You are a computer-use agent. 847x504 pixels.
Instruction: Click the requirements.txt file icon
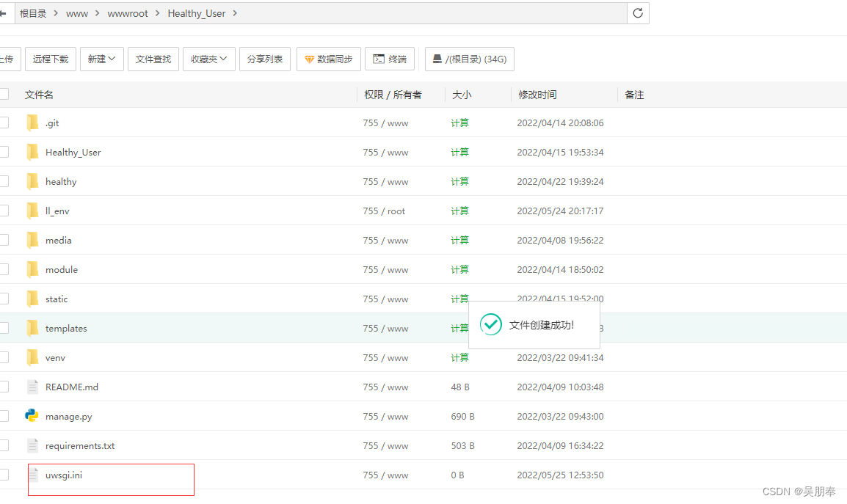pyautogui.click(x=32, y=445)
